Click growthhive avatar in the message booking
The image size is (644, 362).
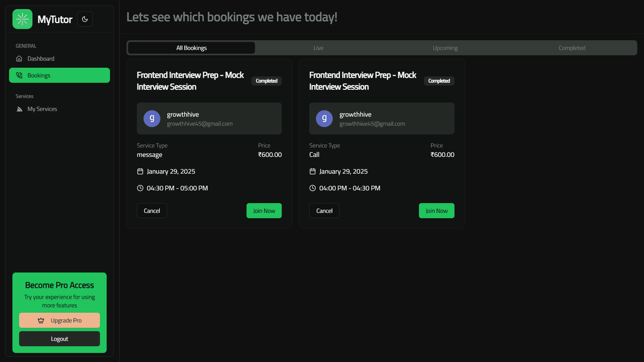152,119
